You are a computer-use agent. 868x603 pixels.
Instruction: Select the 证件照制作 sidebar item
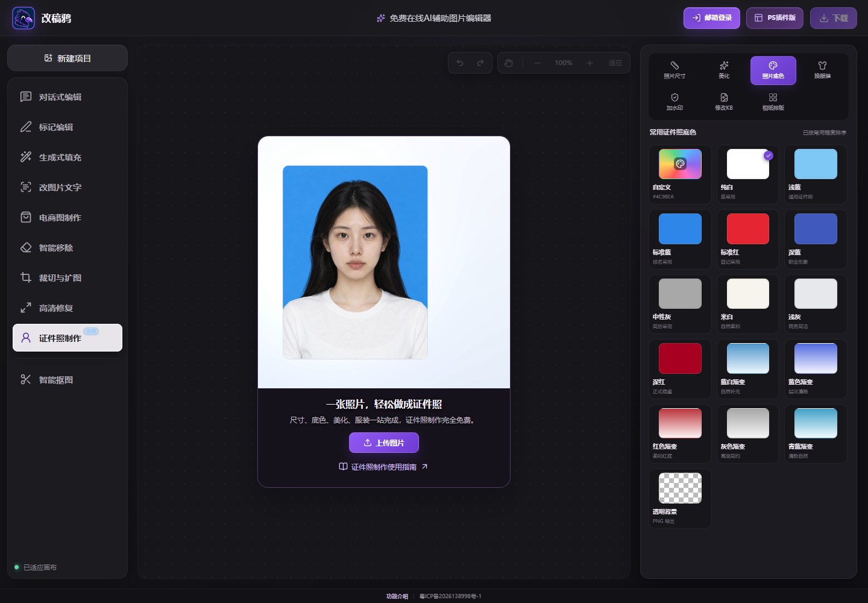(x=68, y=338)
